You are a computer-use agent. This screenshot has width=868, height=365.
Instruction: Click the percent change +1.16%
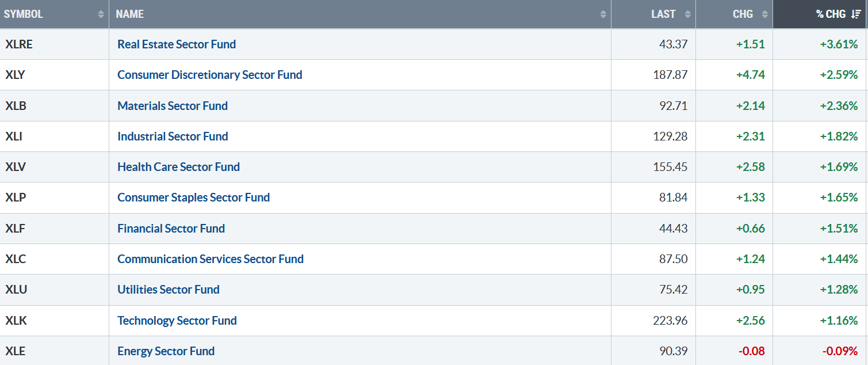(839, 321)
